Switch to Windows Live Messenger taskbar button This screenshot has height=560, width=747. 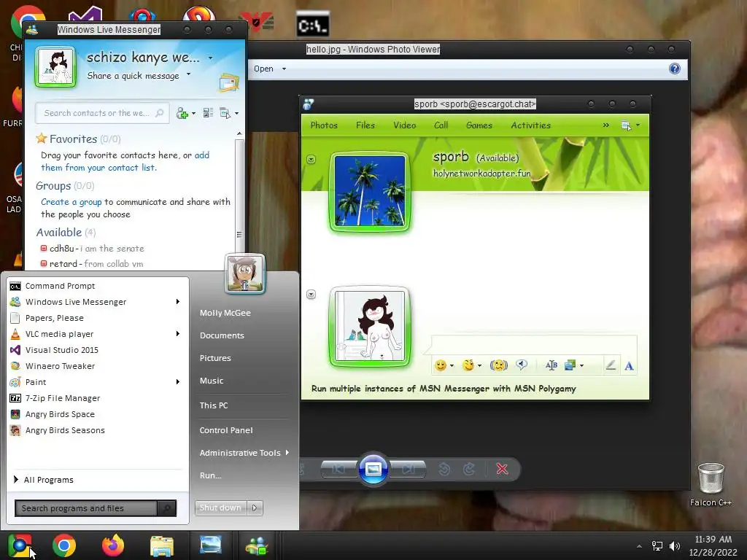(257, 545)
